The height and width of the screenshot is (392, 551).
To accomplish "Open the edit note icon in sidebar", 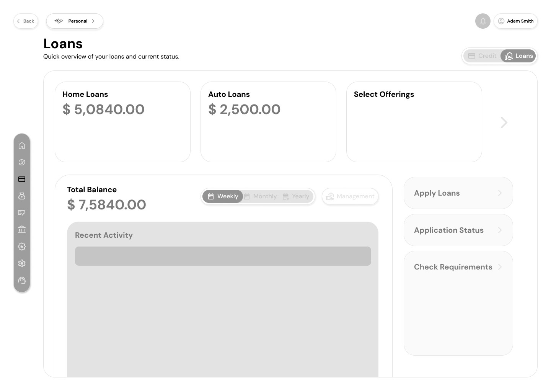I will [22, 213].
